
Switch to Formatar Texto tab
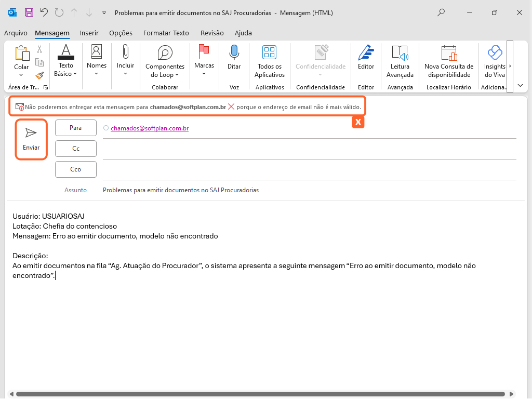pos(166,33)
